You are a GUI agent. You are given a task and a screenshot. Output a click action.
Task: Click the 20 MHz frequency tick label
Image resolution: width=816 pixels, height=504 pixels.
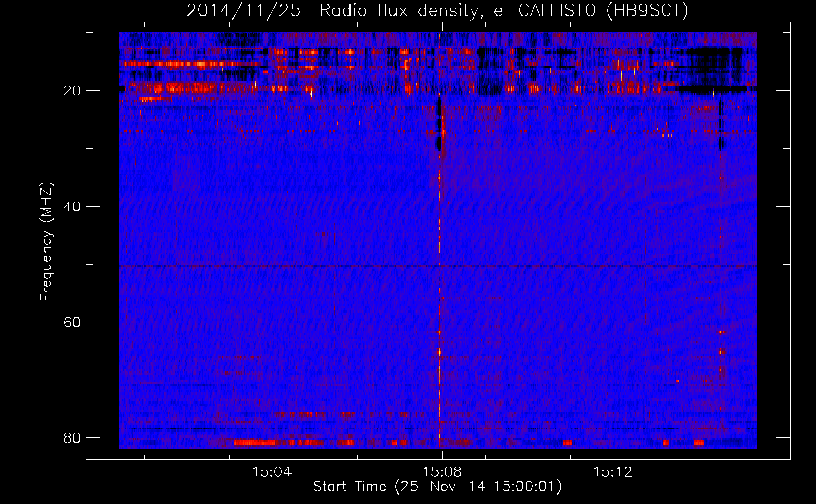[x=73, y=91]
